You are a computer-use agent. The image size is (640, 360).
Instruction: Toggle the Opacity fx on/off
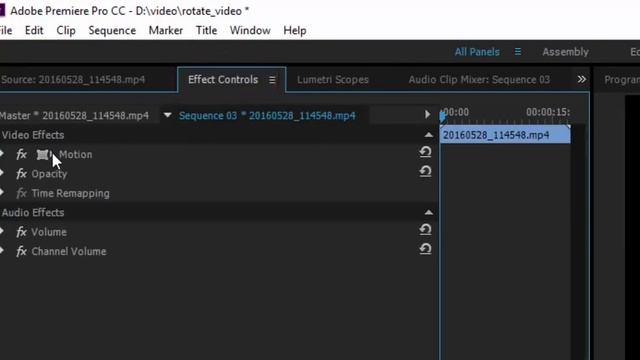pyautogui.click(x=21, y=174)
